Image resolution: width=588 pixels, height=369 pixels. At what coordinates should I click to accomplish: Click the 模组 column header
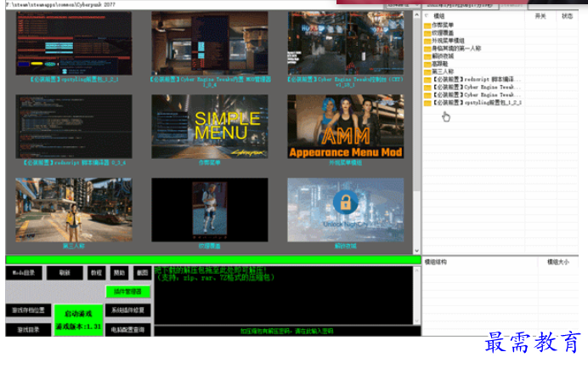point(439,16)
